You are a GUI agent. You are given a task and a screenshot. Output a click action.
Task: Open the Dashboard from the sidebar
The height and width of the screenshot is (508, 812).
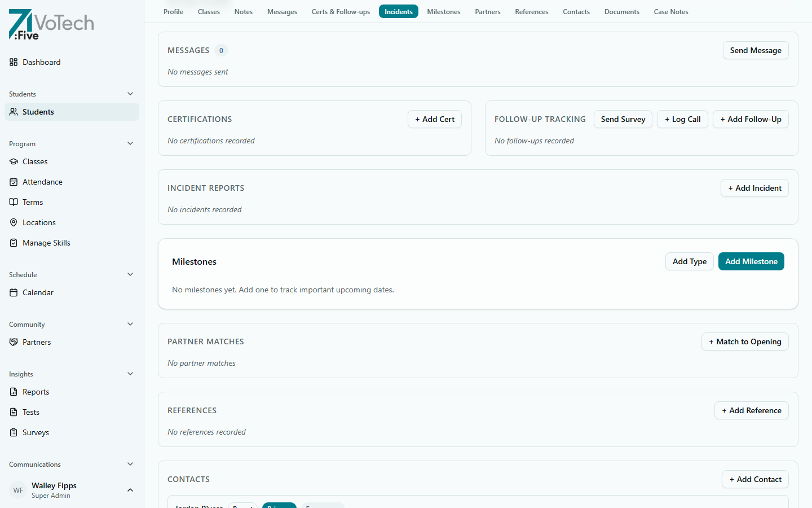(41, 62)
